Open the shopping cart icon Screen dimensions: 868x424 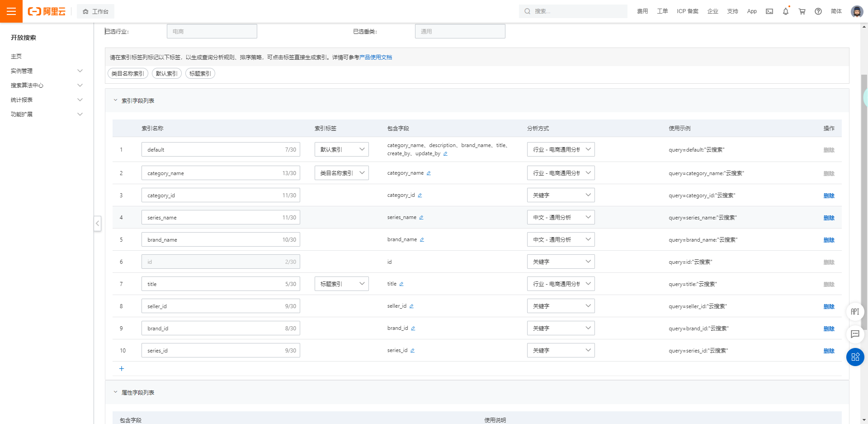[x=802, y=11]
